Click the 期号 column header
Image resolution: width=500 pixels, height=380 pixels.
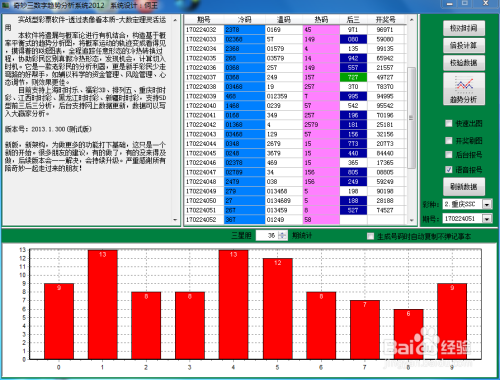(204, 19)
